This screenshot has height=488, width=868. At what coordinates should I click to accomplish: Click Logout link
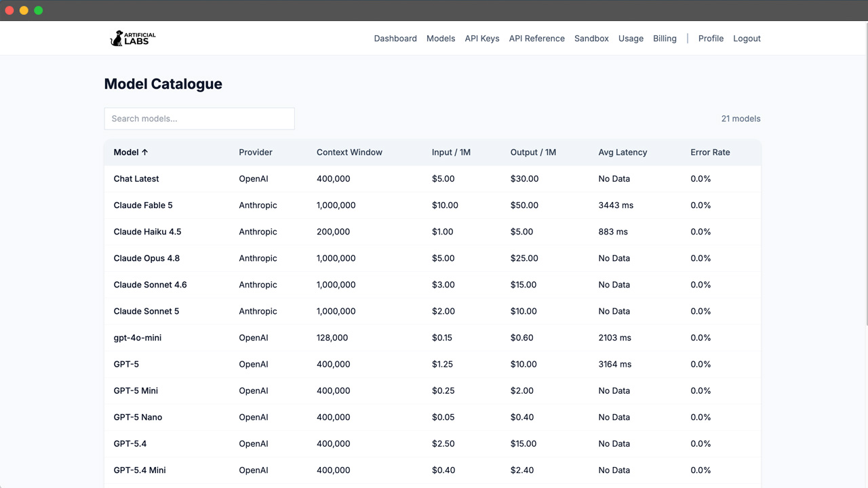point(747,39)
